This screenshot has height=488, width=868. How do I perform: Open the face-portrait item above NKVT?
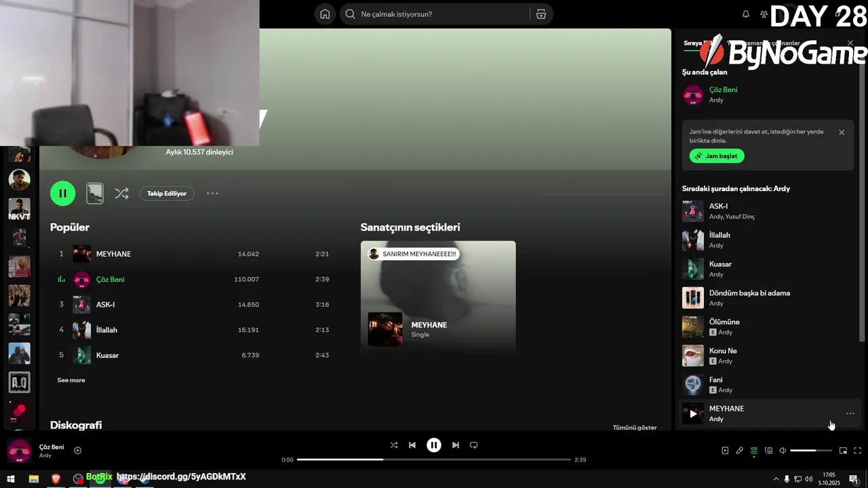point(19,180)
